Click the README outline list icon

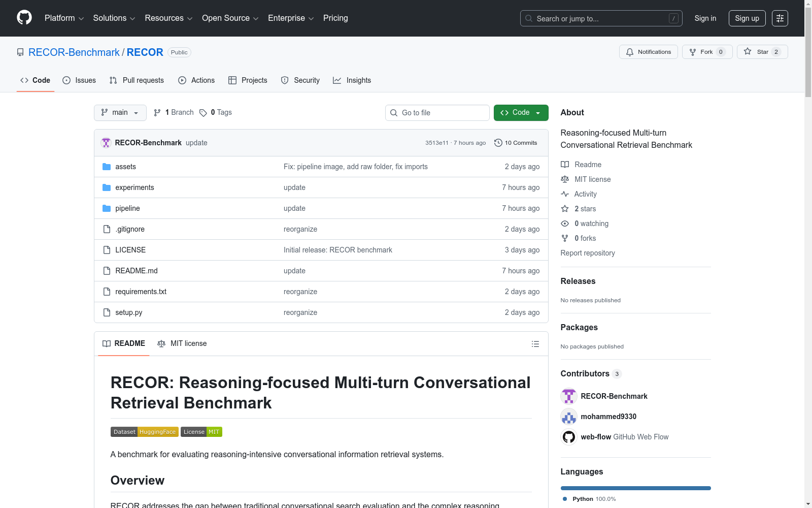(x=535, y=344)
